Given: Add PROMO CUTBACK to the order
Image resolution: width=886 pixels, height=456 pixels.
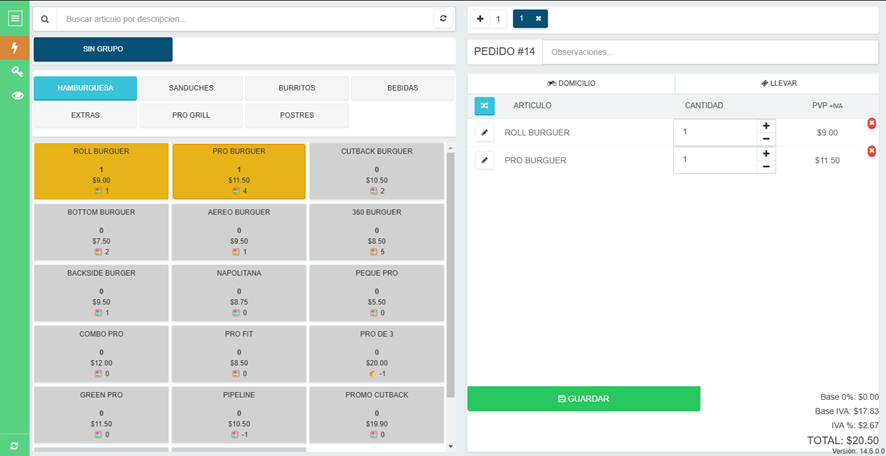Looking at the screenshot, I should (377, 415).
